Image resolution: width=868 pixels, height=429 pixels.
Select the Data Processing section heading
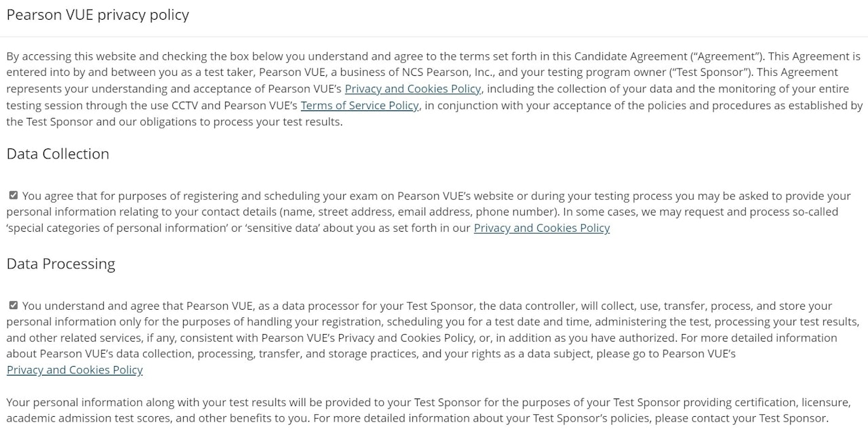tap(61, 264)
